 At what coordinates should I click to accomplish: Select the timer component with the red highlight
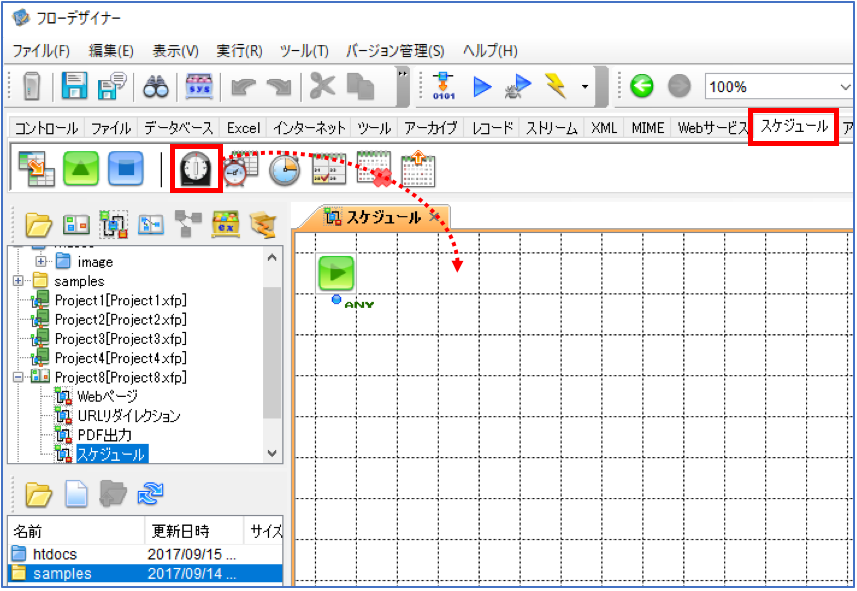click(x=196, y=168)
